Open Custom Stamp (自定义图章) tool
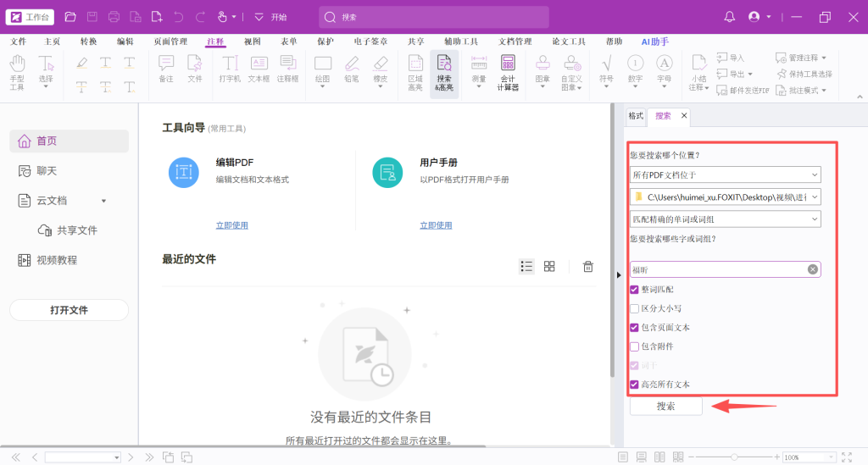The image size is (868, 465). click(x=572, y=73)
